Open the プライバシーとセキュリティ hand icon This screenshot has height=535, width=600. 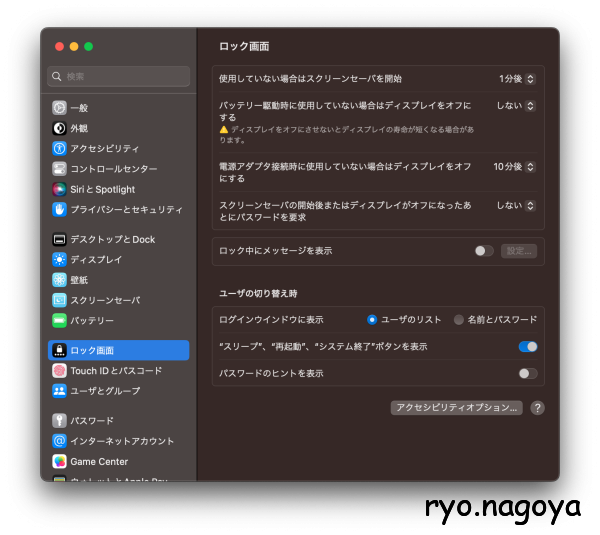point(60,209)
